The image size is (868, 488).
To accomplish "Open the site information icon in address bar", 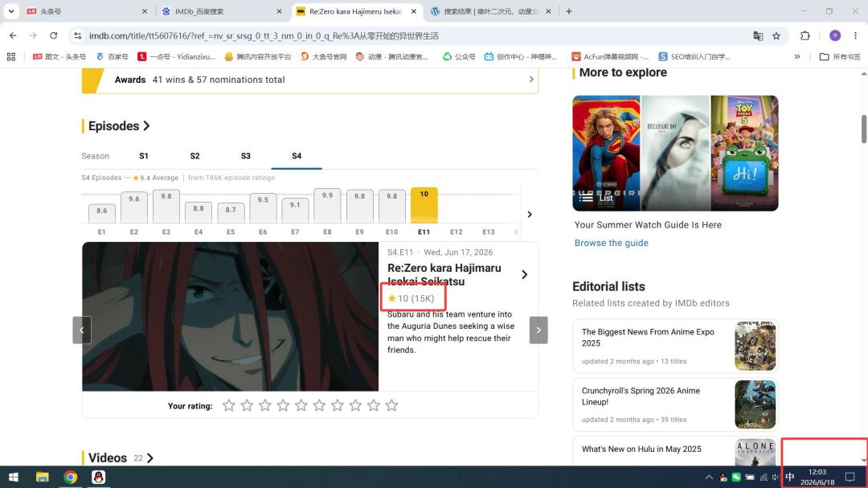I will pyautogui.click(x=77, y=35).
